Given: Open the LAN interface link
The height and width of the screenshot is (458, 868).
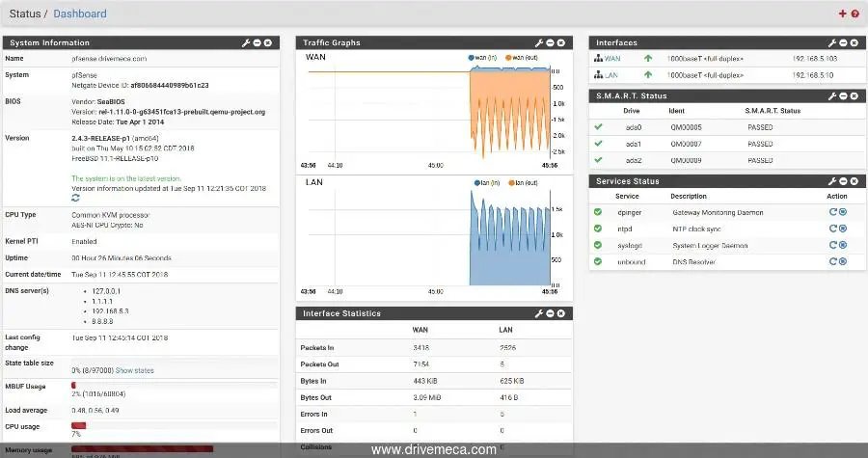Looking at the screenshot, I should (x=611, y=74).
